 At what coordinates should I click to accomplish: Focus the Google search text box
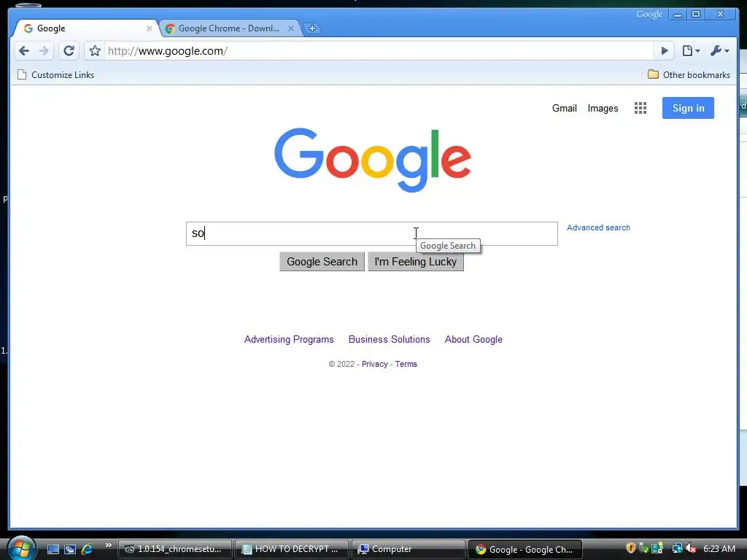(371, 233)
